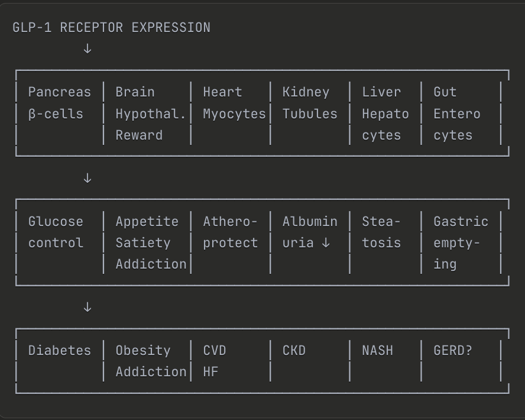525x420 pixels.
Task: Click the Tubules text
Action: (x=310, y=114)
